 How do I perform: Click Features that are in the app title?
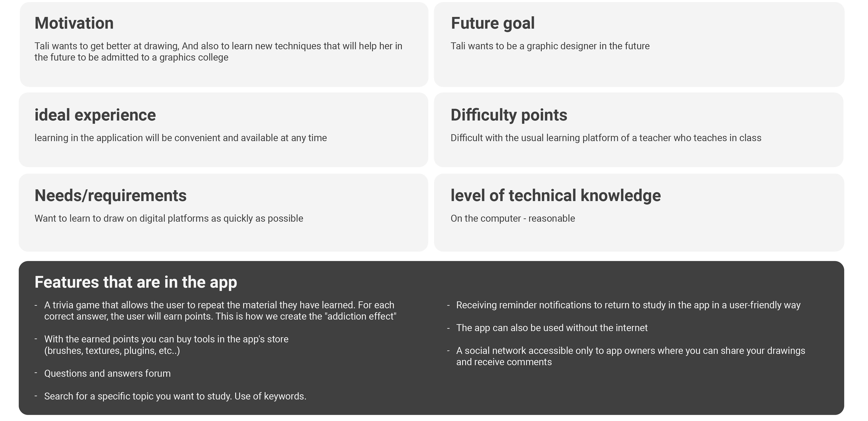click(x=136, y=282)
